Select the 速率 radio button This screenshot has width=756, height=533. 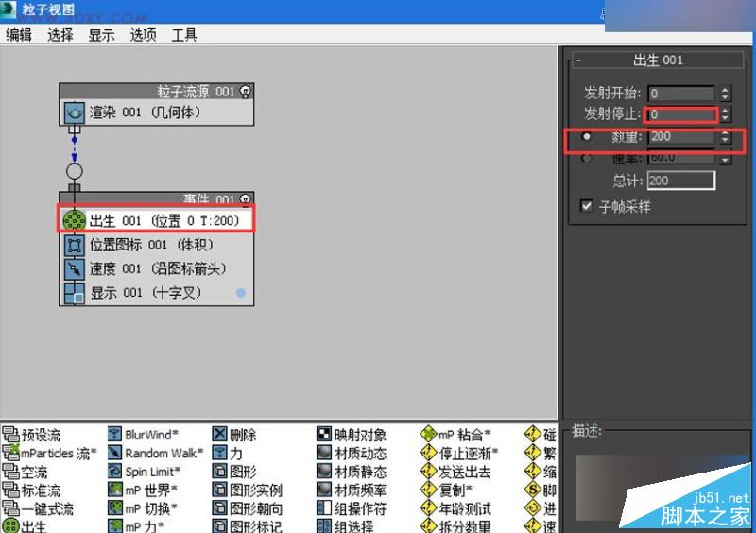tap(586, 158)
